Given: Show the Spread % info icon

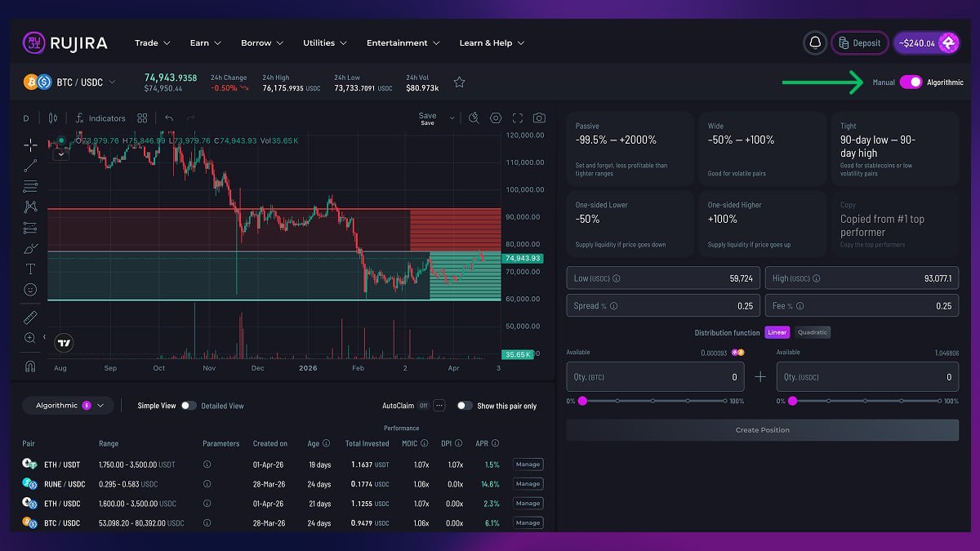Looking at the screenshot, I should tap(613, 306).
